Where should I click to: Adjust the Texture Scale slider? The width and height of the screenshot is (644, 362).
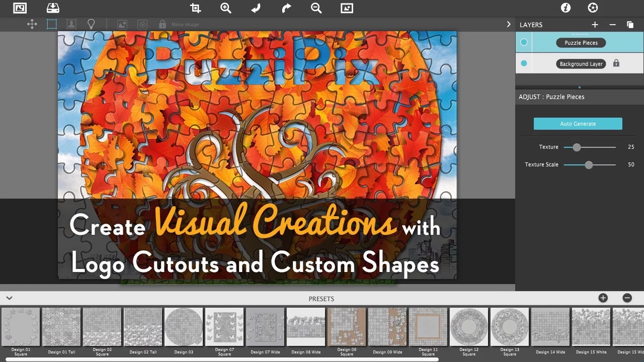pos(589,165)
